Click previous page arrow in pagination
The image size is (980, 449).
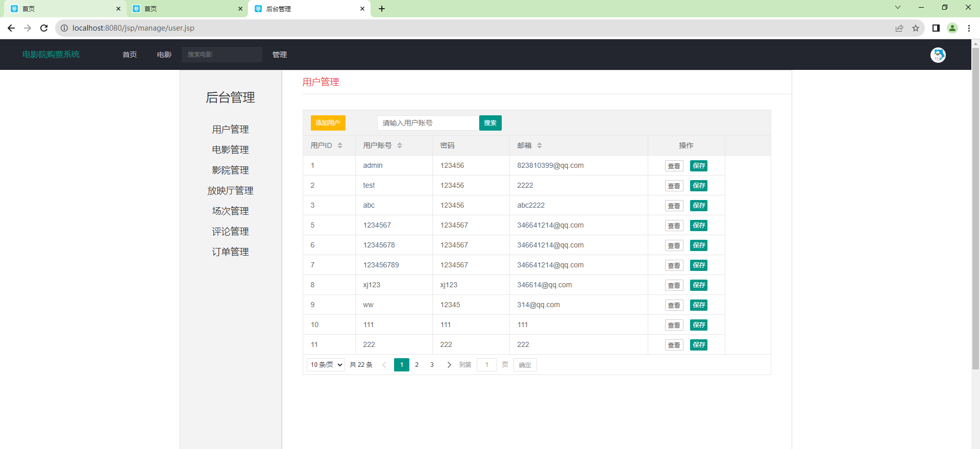(384, 365)
